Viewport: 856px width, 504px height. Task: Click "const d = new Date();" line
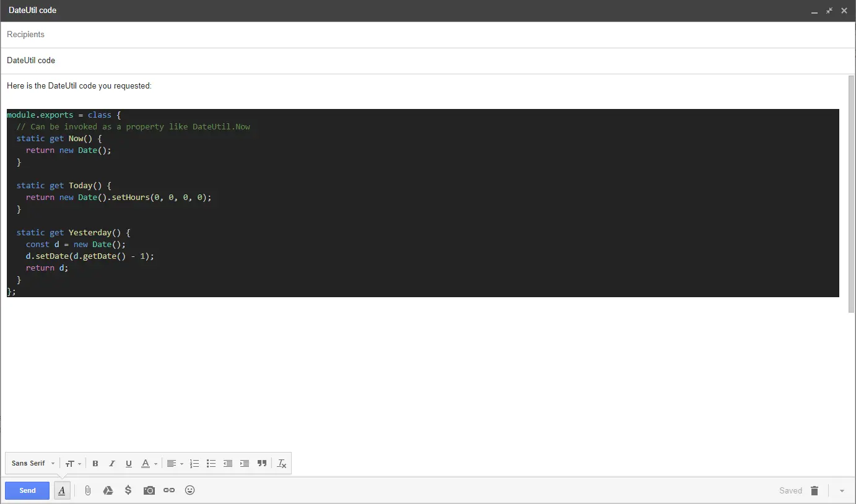coord(76,245)
